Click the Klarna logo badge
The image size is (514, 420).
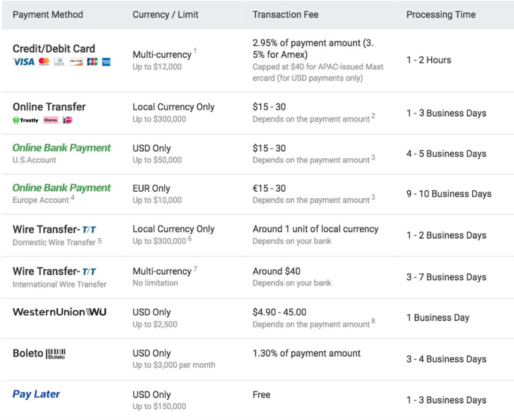[51, 120]
